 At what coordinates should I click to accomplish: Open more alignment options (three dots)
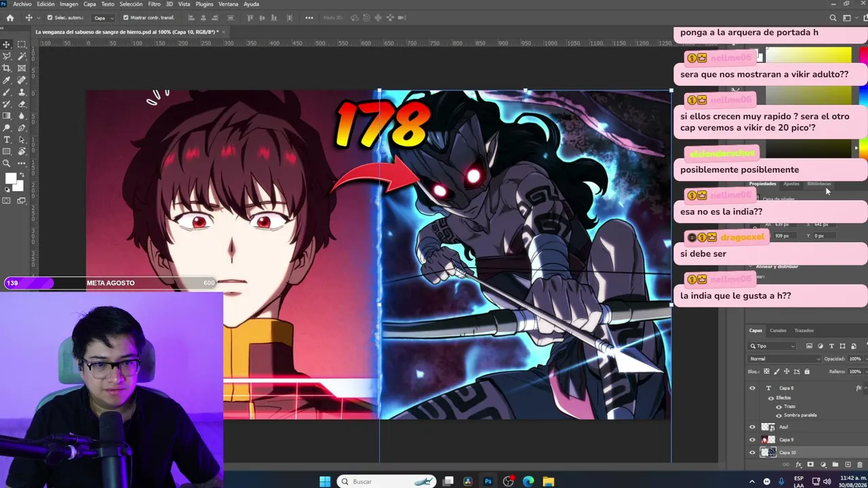[309, 18]
